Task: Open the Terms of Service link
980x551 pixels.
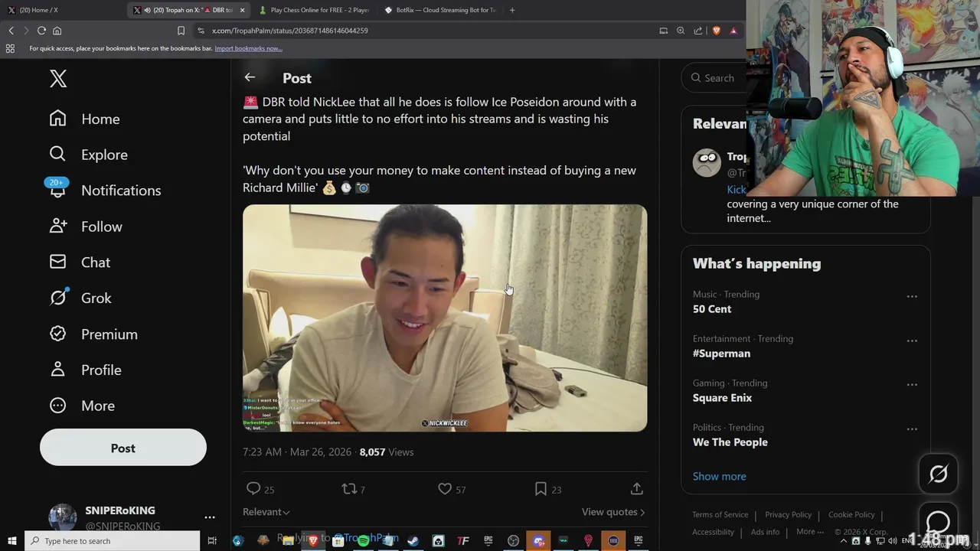Action: pyautogui.click(x=720, y=515)
